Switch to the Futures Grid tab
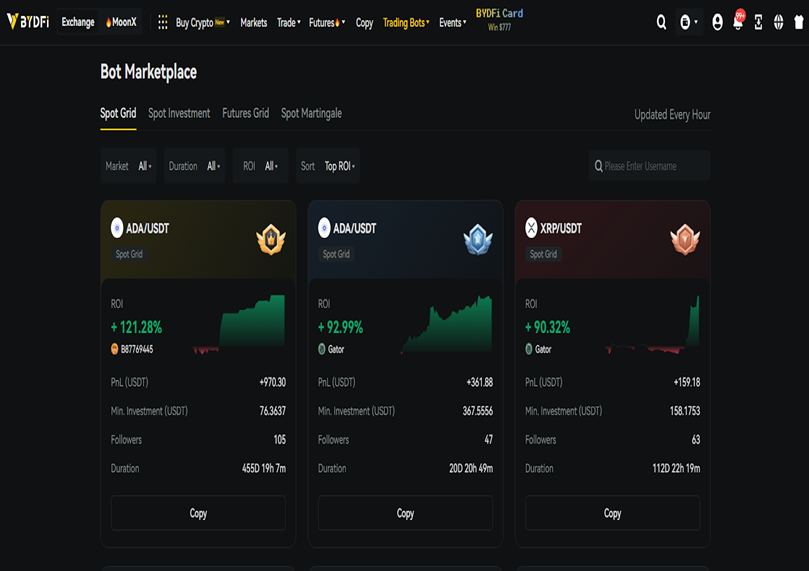This screenshot has height=571, width=809. tap(245, 113)
